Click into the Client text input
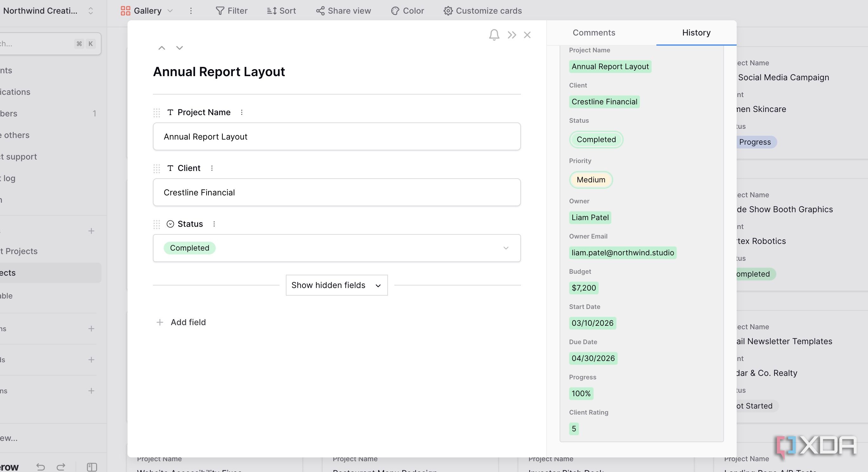The width and height of the screenshot is (868, 472). pyautogui.click(x=337, y=192)
